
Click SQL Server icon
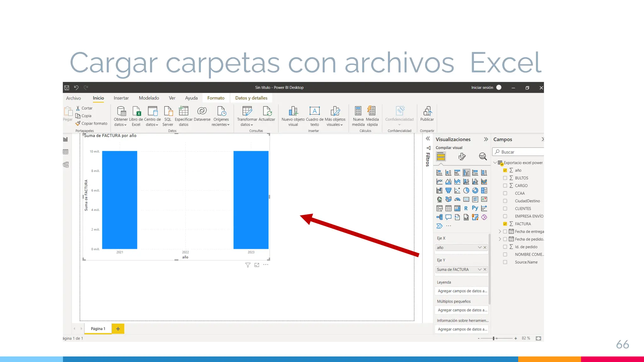click(x=168, y=111)
